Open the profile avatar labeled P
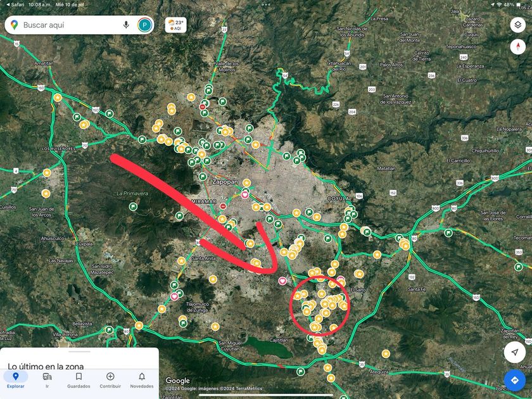Image resolution: width=532 pixels, height=399 pixels. point(144,25)
